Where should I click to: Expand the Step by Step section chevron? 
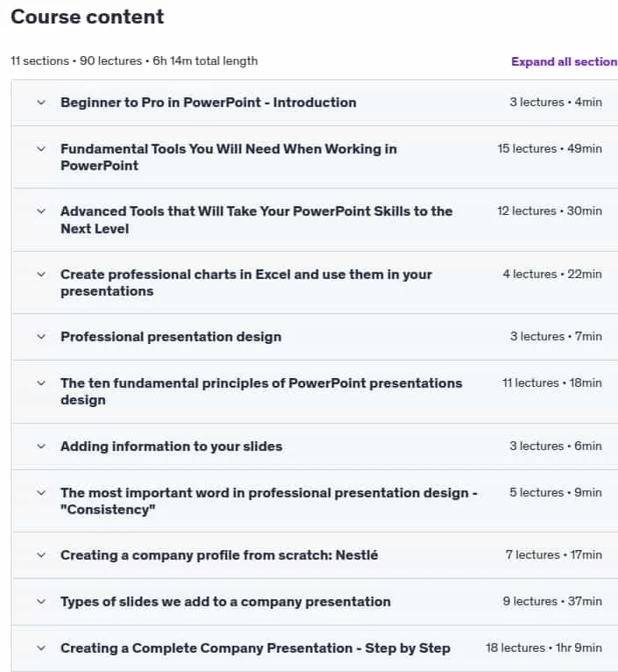click(x=41, y=648)
